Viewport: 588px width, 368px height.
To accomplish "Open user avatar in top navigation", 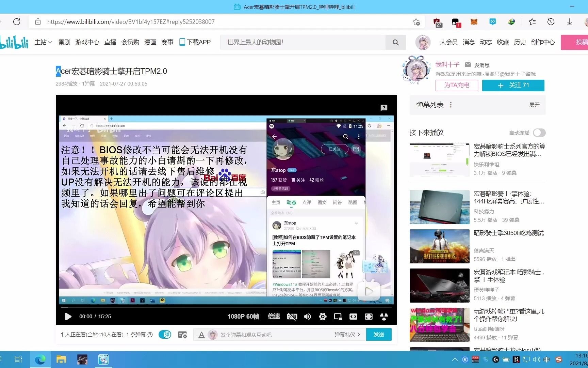I will point(423,42).
